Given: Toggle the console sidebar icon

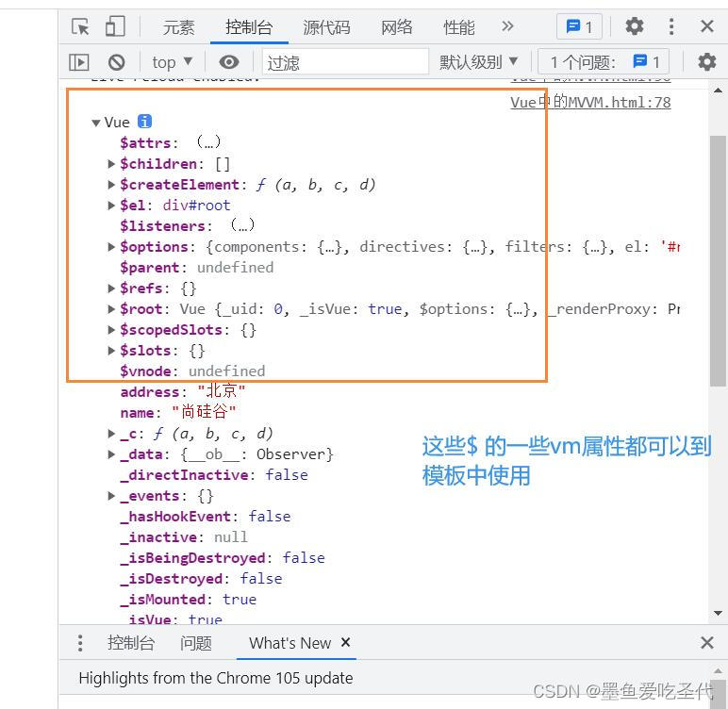Looking at the screenshot, I should [x=79, y=62].
